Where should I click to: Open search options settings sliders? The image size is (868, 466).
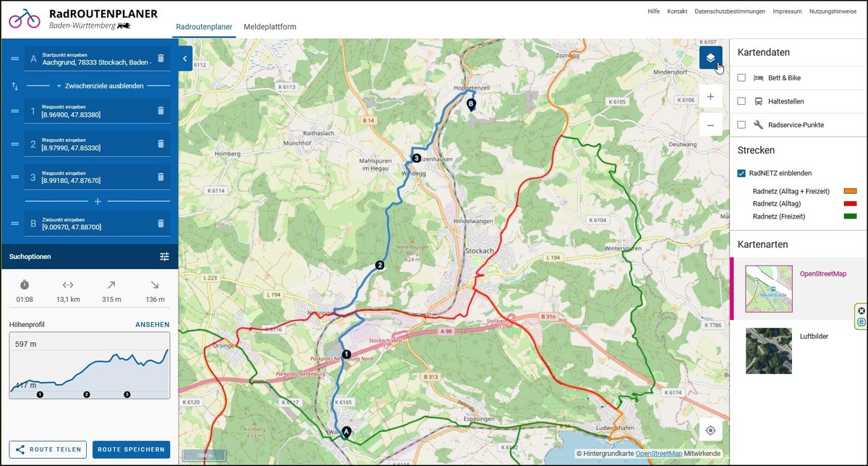[x=164, y=256]
